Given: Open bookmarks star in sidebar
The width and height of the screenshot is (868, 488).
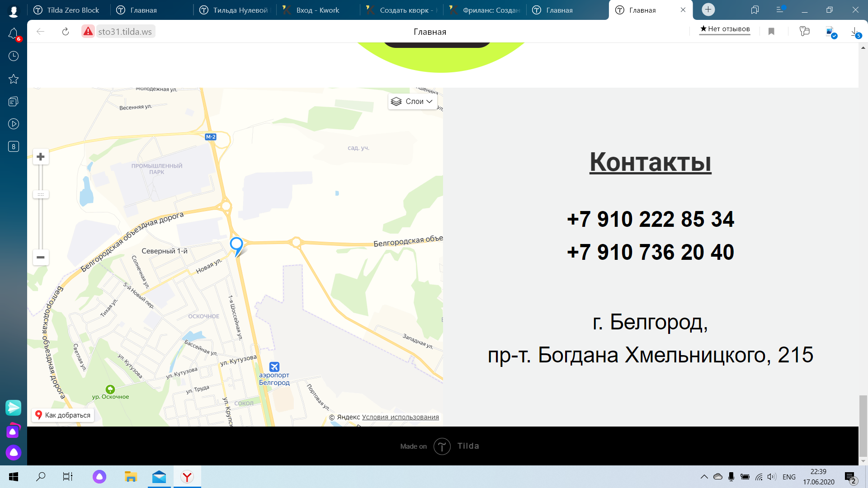Looking at the screenshot, I should (x=14, y=79).
